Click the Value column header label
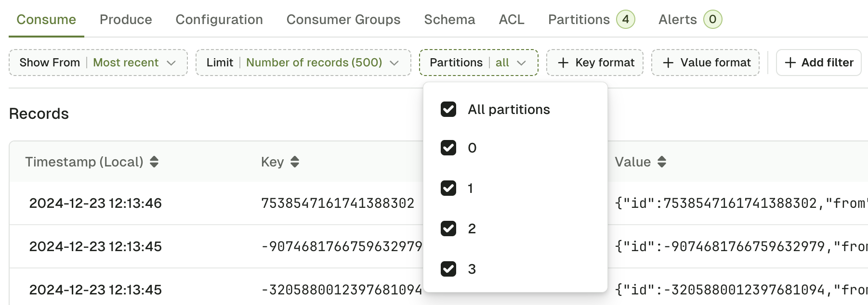The width and height of the screenshot is (868, 305). point(632,162)
